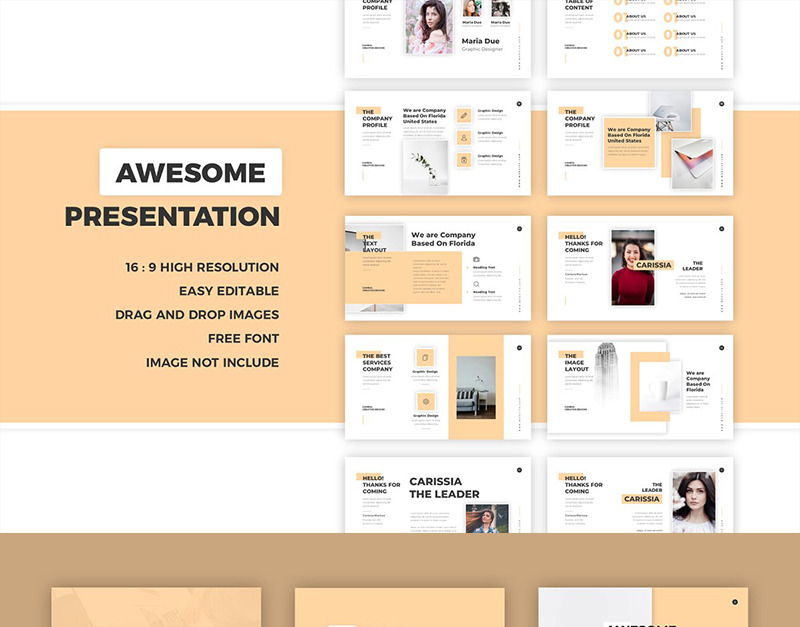The image size is (800, 627).
Task: Click the large 'CARISSIA THE LEADER' heading
Action: 444,488
